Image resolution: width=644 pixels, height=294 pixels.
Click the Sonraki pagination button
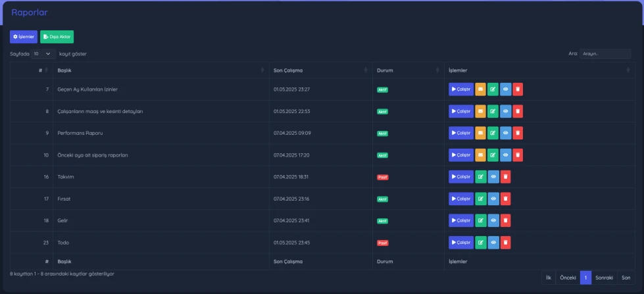(x=604, y=278)
